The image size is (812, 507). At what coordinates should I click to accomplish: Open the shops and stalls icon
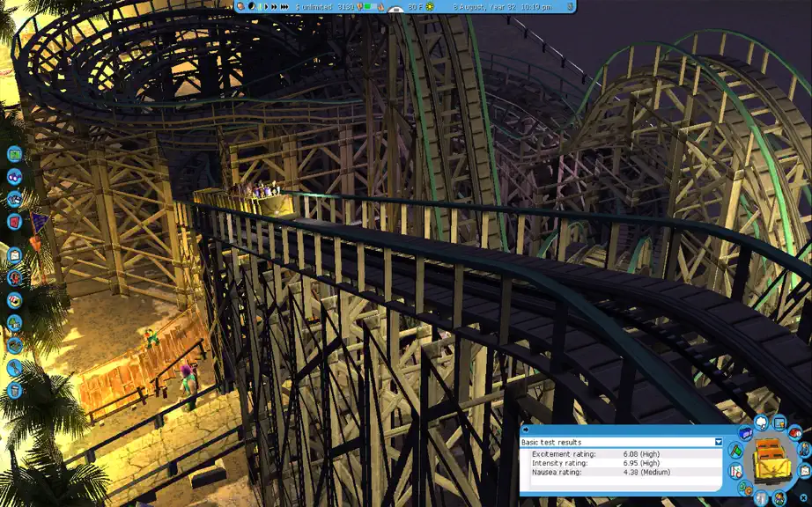pyautogui.click(x=14, y=300)
